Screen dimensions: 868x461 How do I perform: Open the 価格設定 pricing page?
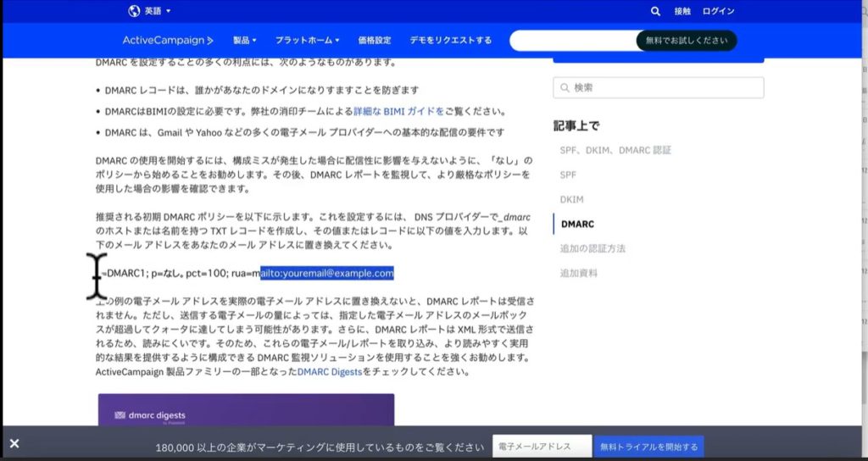(375, 40)
